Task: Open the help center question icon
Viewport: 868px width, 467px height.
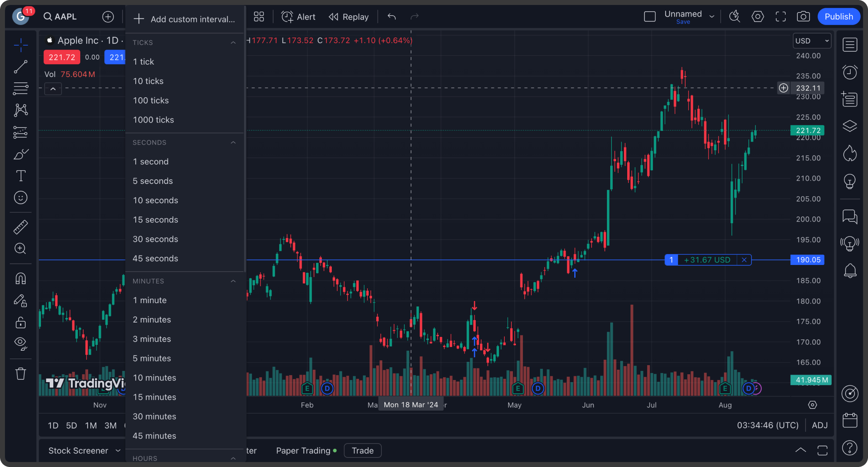Action: (850, 448)
